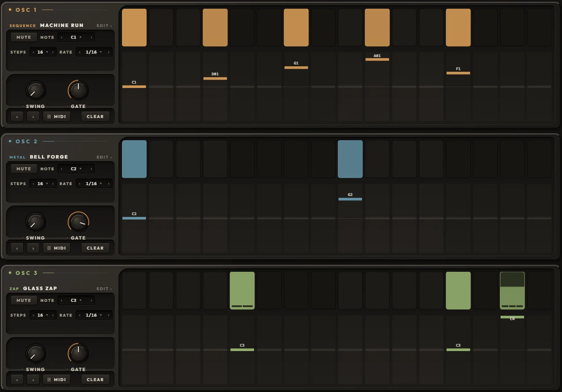This screenshot has width=562, height=392.
Task: Shift OSC 3 pattern right with arrow button
Action: [x=33, y=380]
